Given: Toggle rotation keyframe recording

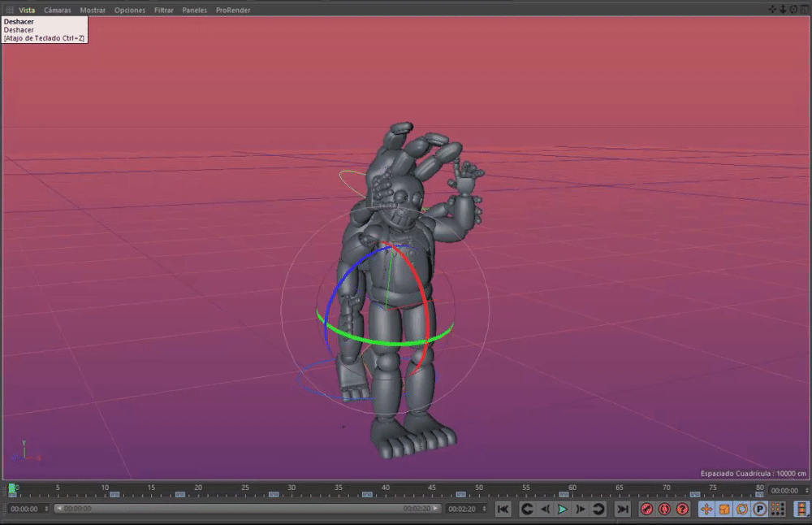Looking at the screenshot, I should click(741, 509).
